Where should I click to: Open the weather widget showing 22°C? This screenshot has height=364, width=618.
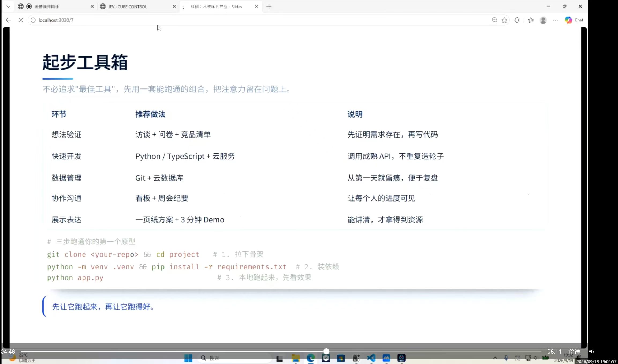[22, 358]
